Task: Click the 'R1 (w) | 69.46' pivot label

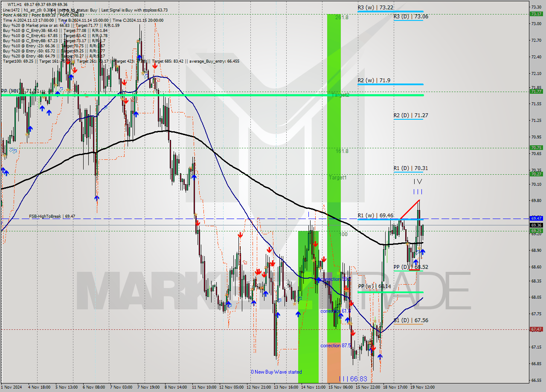Action: pos(375,216)
